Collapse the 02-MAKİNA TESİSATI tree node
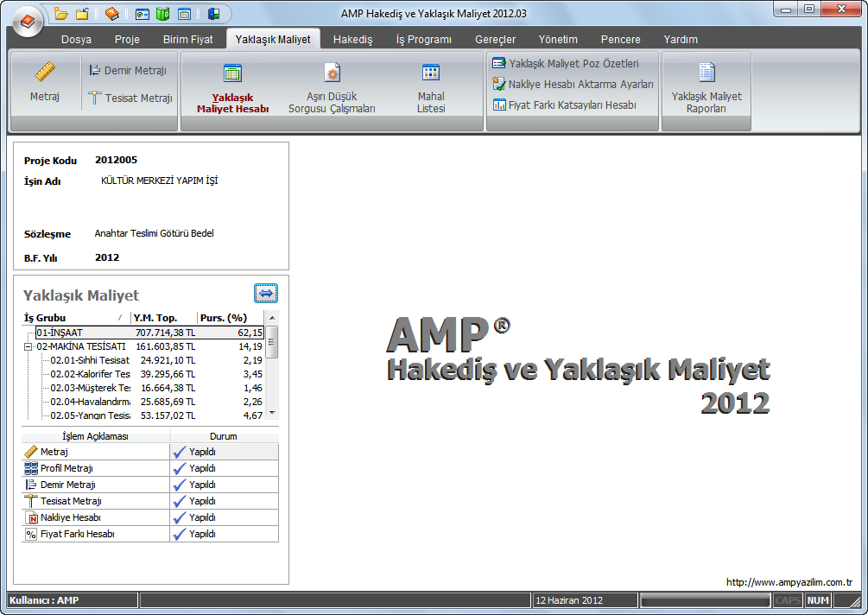Viewport: 868px width, 615px height. click(x=29, y=346)
